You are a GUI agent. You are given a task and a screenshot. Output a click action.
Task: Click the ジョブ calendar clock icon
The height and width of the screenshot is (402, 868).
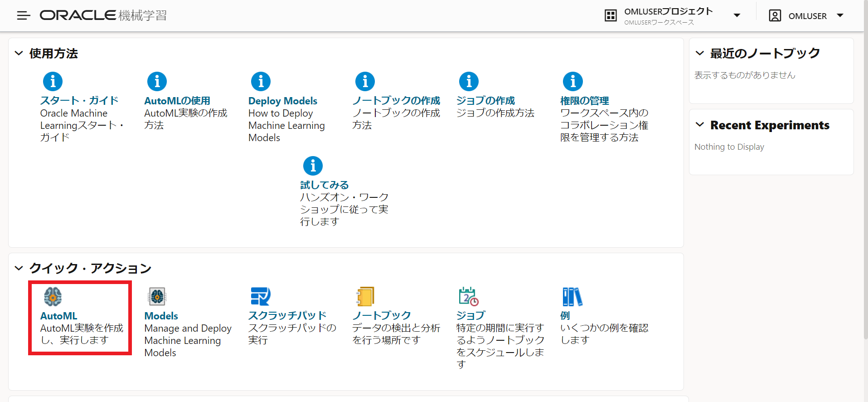[469, 296]
